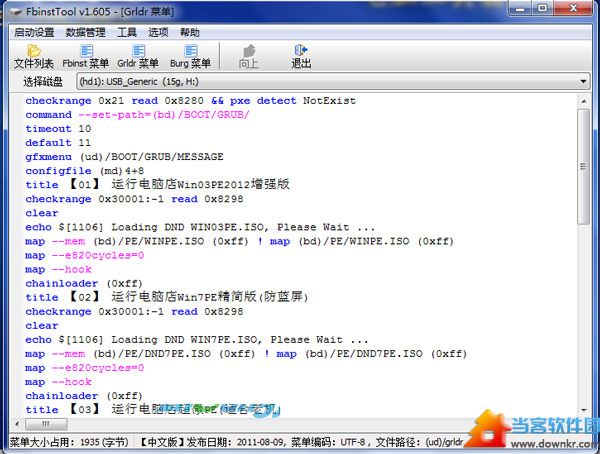Click the 'default 11' line

click(58, 143)
